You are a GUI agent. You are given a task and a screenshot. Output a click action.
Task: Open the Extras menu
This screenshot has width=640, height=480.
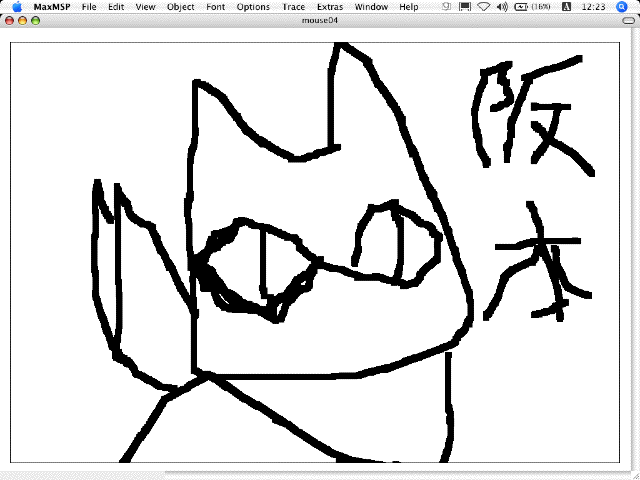[x=330, y=7]
